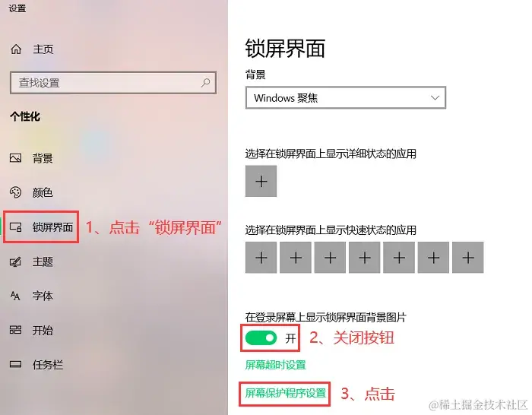This screenshot has width=532, height=415.
Task: Click the 开始 start tiles icon
Action: [16, 330]
